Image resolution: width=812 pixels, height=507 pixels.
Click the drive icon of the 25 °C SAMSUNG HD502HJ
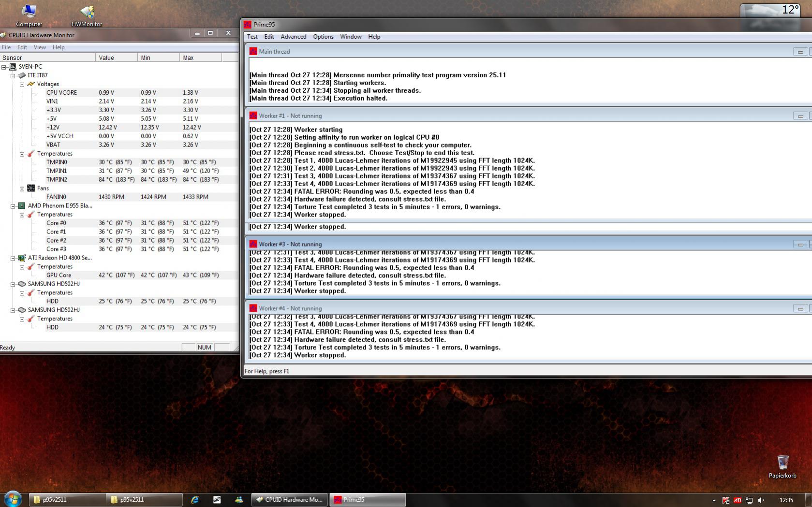[x=22, y=284]
